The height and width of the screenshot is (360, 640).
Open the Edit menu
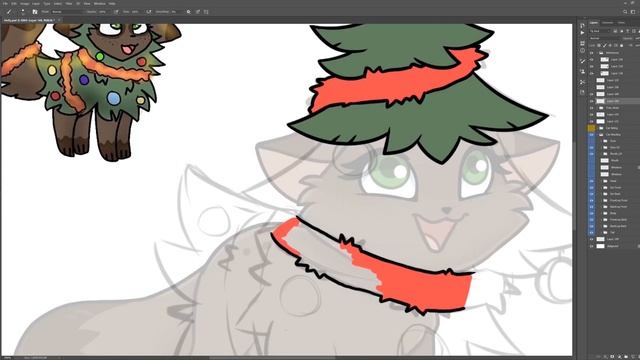pos(13,4)
